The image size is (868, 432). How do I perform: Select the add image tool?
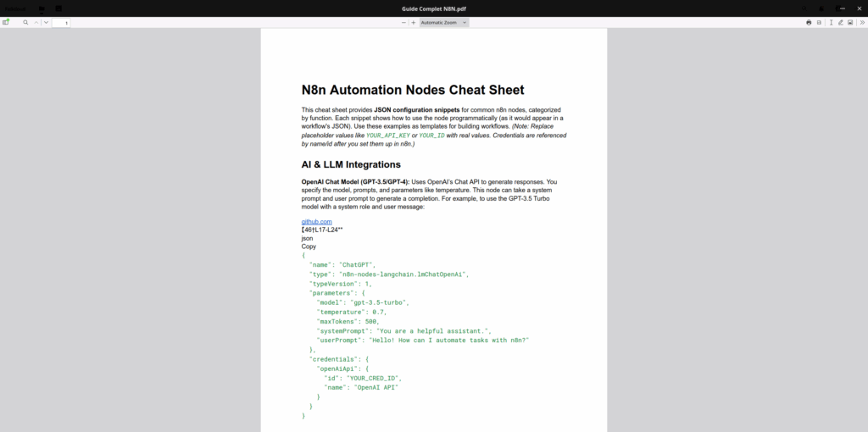(x=850, y=23)
